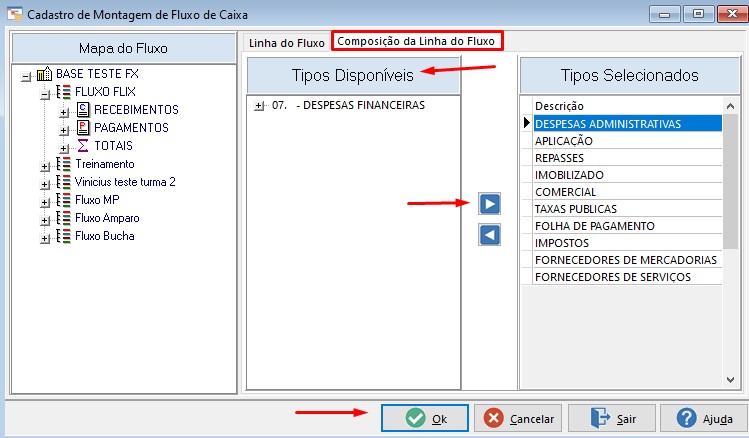Click the right-arrow add type button

pos(490,204)
